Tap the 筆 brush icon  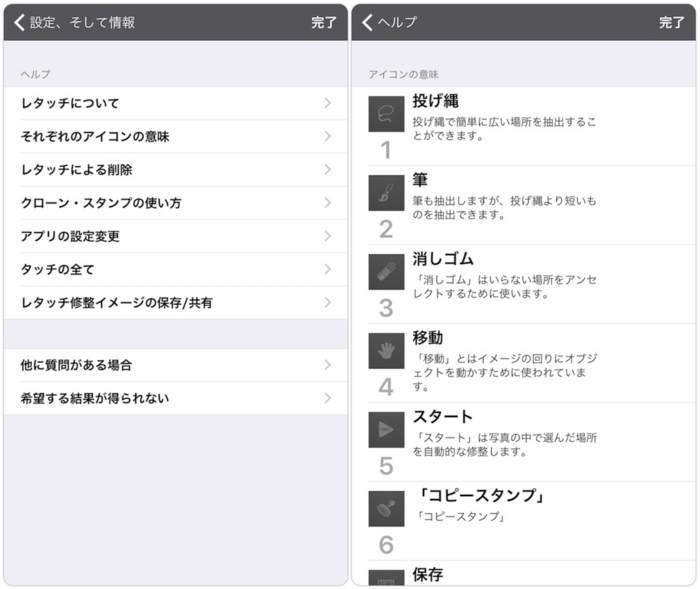[x=386, y=193]
